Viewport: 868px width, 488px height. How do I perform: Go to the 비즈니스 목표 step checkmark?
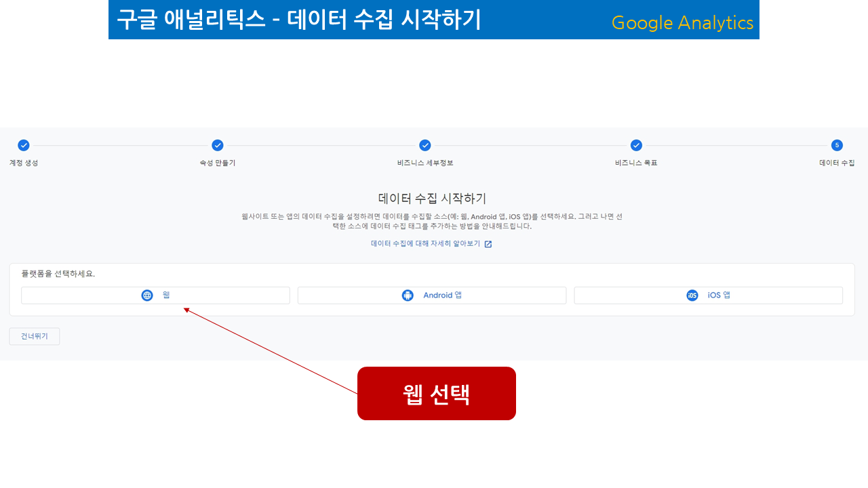point(636,145)
